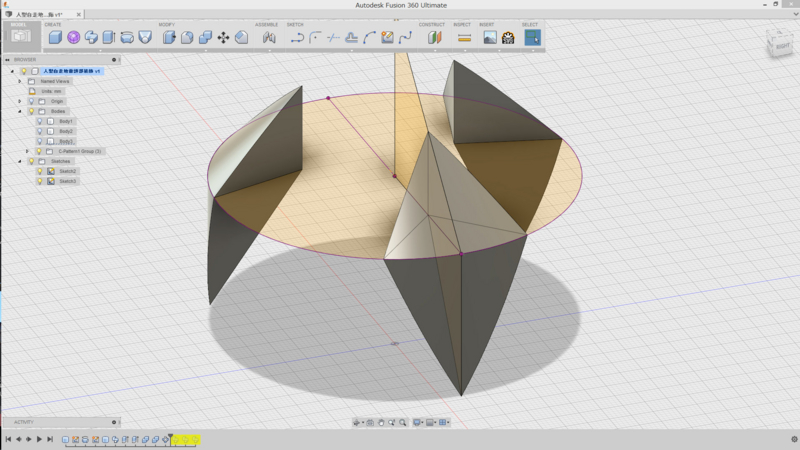
Task: Click the Insert SVG icon
Action: click(508, 37)
